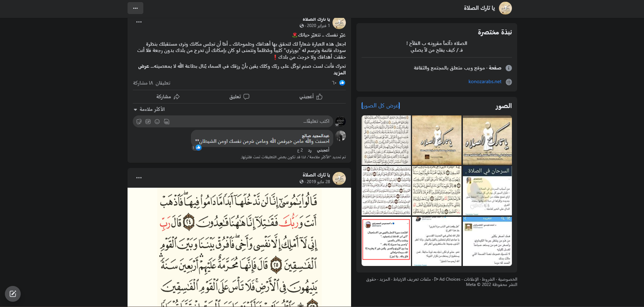Image resolution: width=644 pixels, height=307 pixels.
Task: Click the مشاركة share button
Action: (168, 96)
